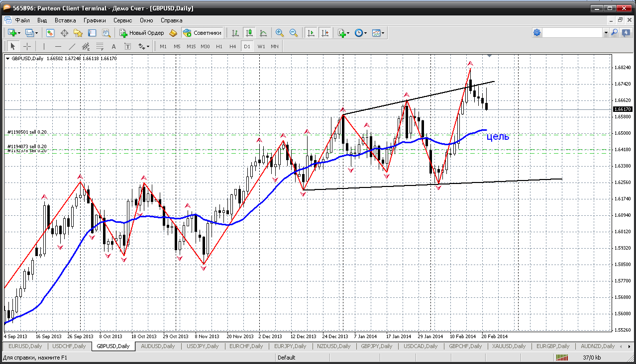
Task: Switch chart to Bar Chart type
Action: (x=235, y=33)
